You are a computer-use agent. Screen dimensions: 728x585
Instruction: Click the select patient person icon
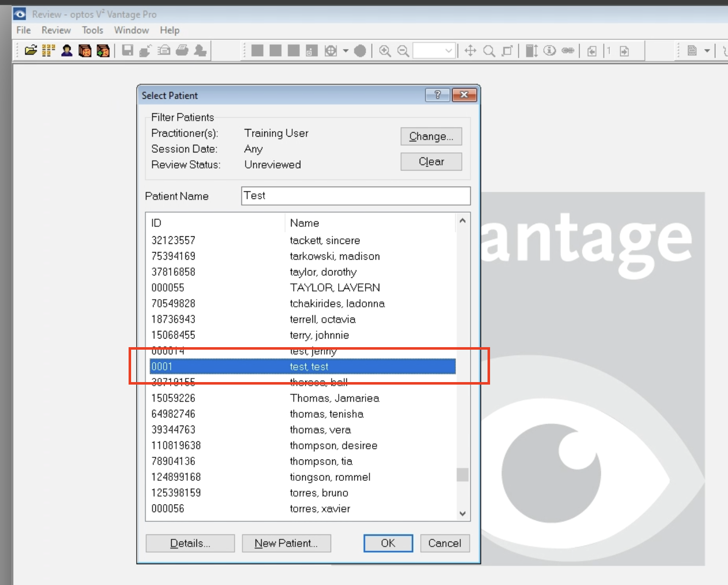[x=67, y=51]
